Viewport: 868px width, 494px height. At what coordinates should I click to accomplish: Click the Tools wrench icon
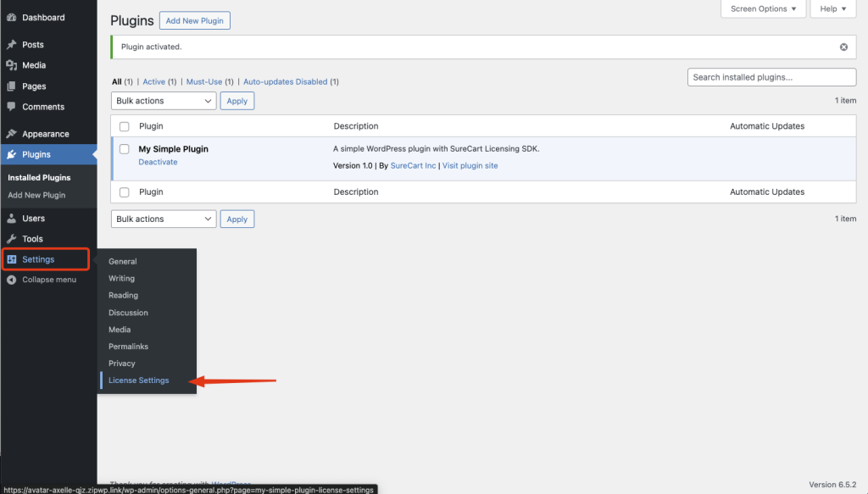click(x=11, y=239)
